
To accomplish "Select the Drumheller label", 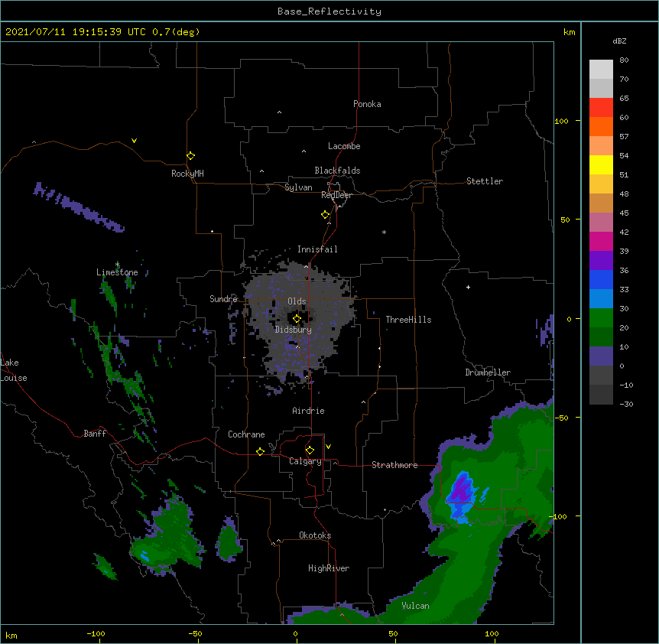I will (x=488, y=372).
